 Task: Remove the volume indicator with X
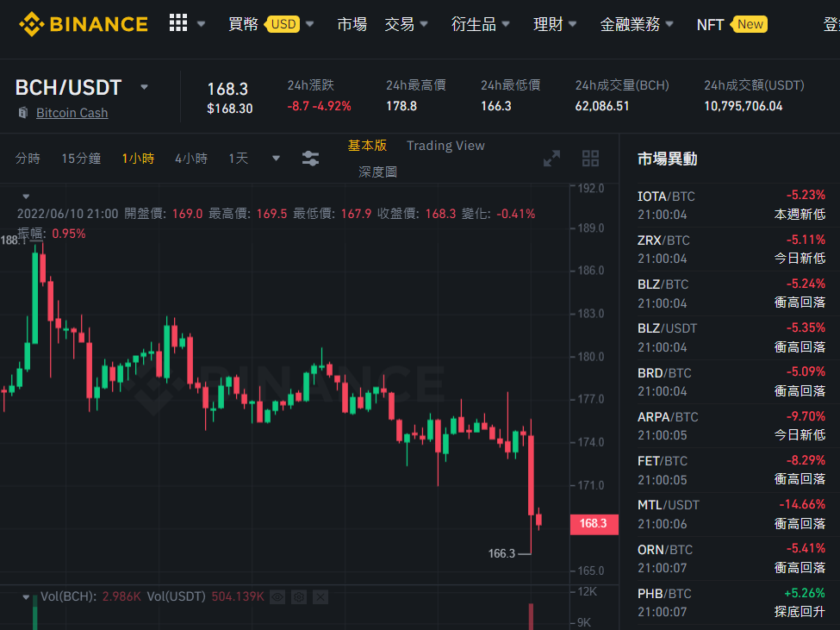click(320, 596)
